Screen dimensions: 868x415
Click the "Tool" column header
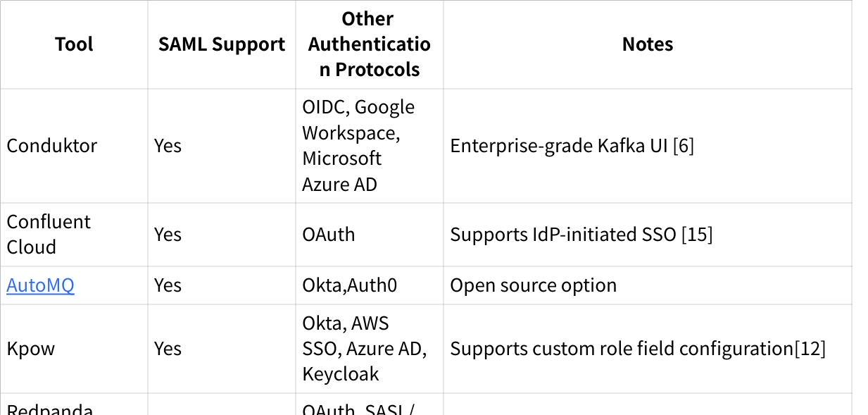point(74,44)
